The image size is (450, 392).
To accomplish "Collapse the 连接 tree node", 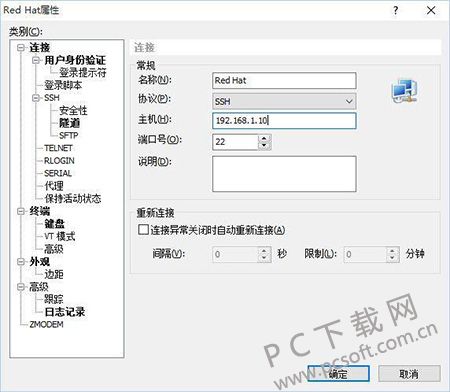I will [21, 48].
